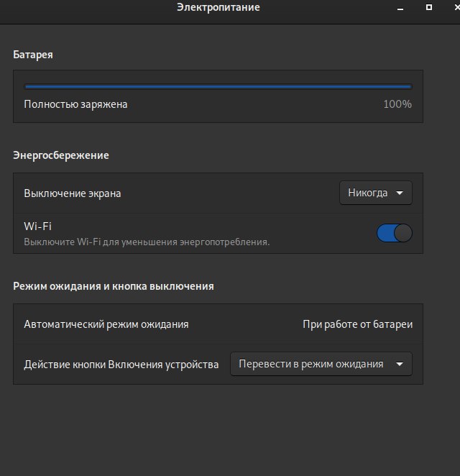The height and width of the screenshot is (476, 460).
Task: Click the При работе от батареи value
Action: [x=357, y=324]
